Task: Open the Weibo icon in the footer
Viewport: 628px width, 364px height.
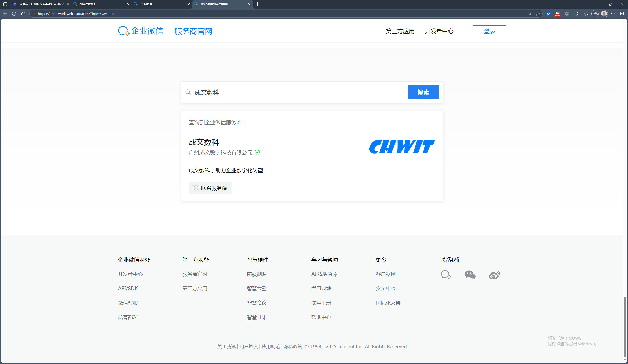Action: coord(495,275)
